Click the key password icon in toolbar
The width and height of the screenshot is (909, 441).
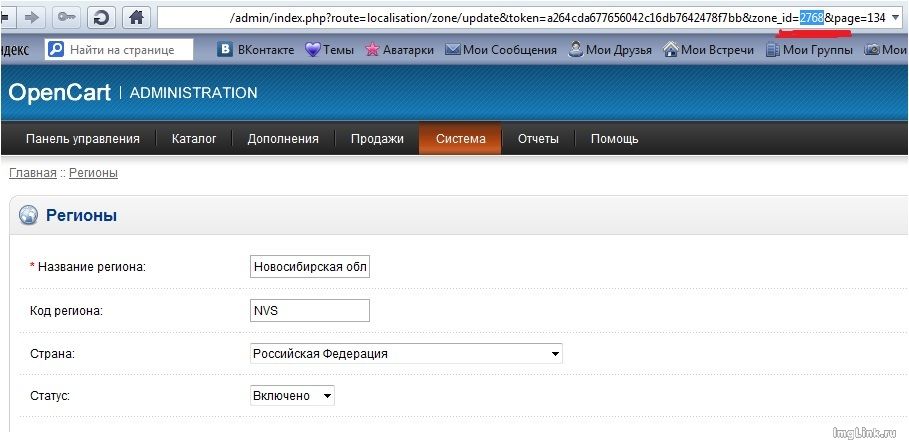coord(66,18)
